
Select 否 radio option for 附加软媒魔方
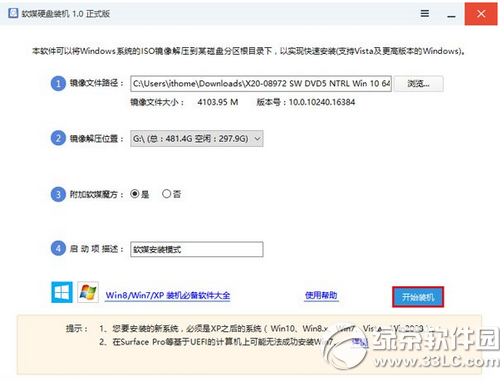(166, 194)
